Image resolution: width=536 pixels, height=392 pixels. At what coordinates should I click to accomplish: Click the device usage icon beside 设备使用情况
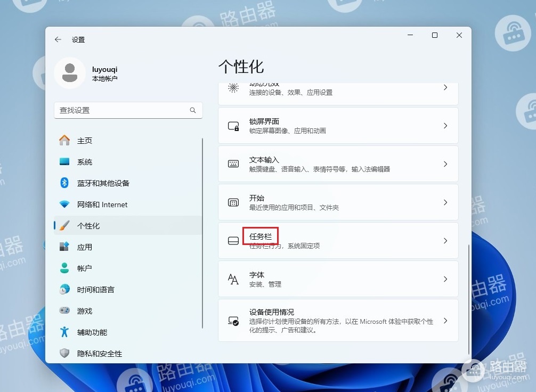point(233,321)
